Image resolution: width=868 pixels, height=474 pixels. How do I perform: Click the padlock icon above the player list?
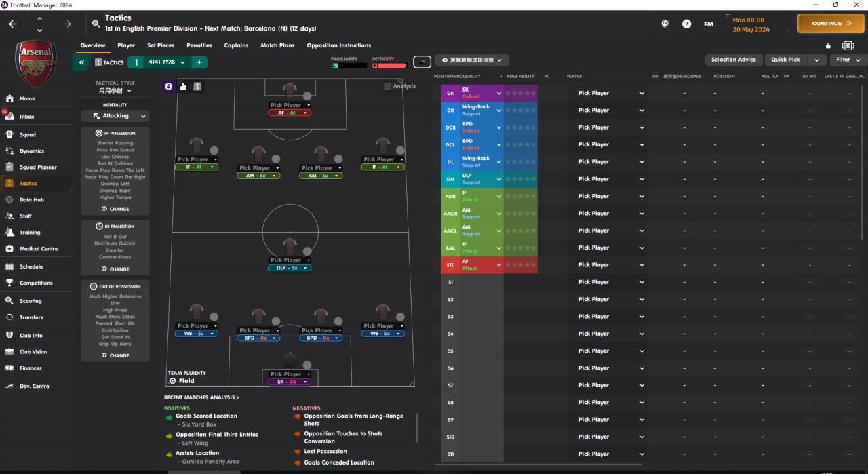(828, 46)
